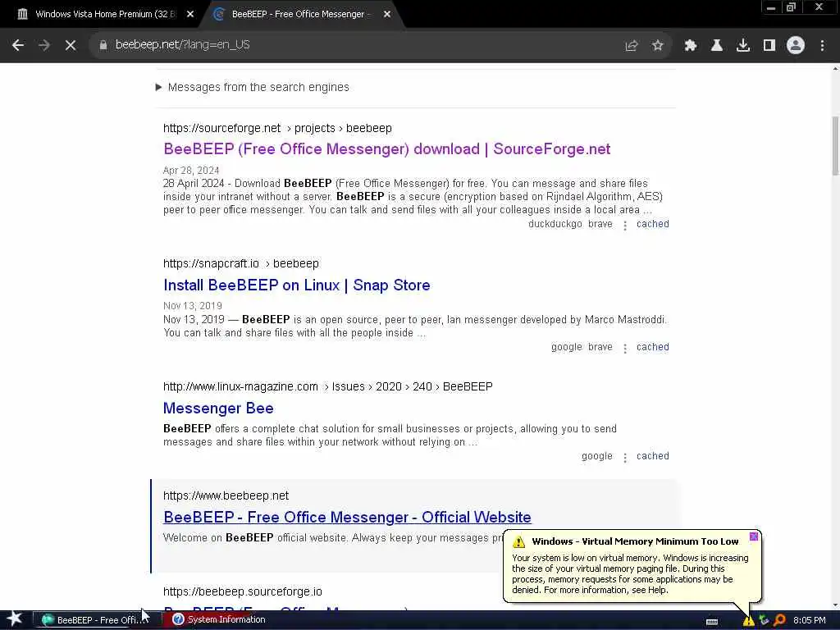Screen dimensions: 840x630
Task: Click the page vertical scrollbar thumb
Action: 835,145
